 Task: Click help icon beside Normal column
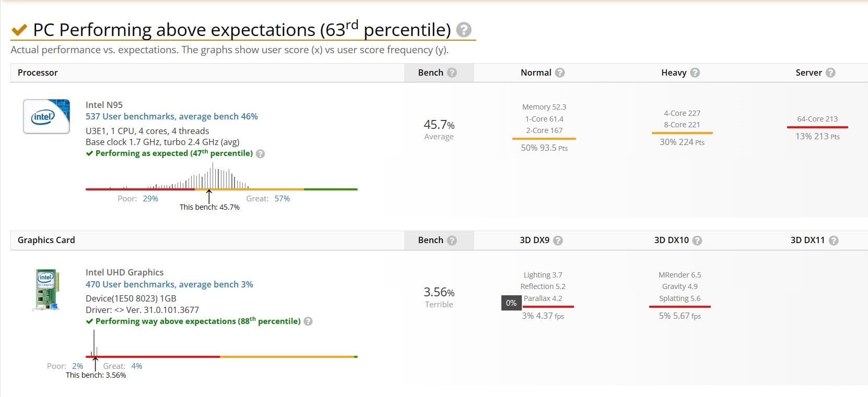coord(560,73)
